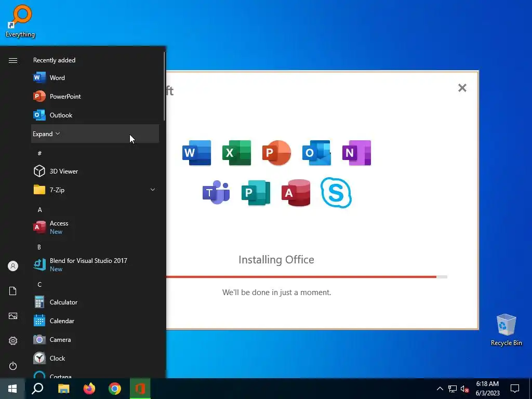Click Access icon in Office installer
The width and height of the screenshot is (532, 399).
(296, 193)
